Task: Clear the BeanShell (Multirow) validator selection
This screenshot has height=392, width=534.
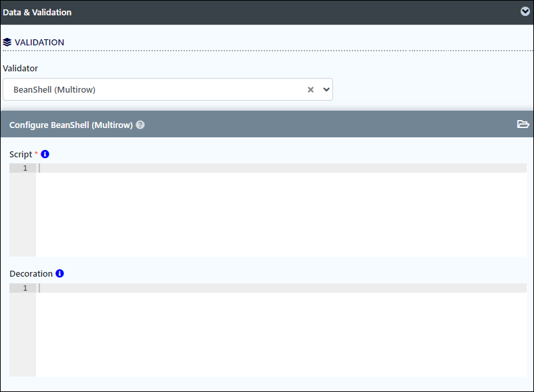Action: pyautogui.click(x=310, y=89)
